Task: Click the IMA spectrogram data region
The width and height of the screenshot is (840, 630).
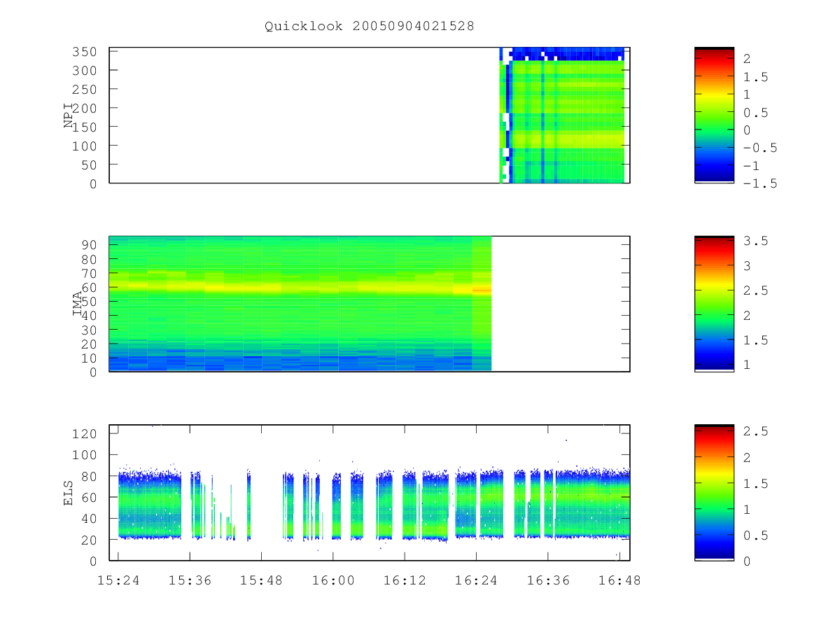Action: [300, 304]
